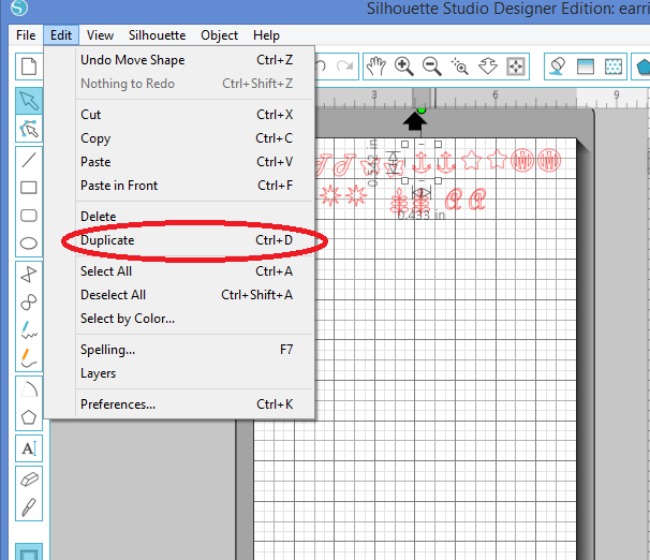Click the Fit to Window icon

pos(515,66)
